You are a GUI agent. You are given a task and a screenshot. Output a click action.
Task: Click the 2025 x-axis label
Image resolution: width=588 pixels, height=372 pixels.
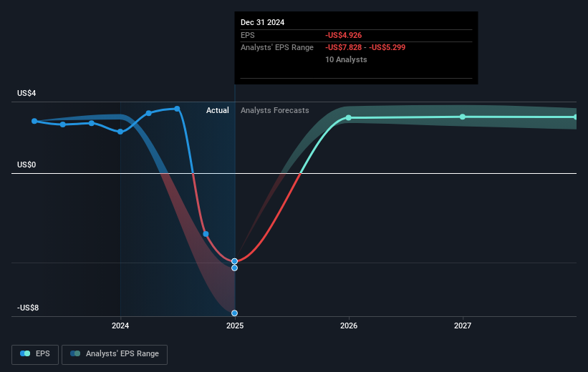(x=235, y=326)
